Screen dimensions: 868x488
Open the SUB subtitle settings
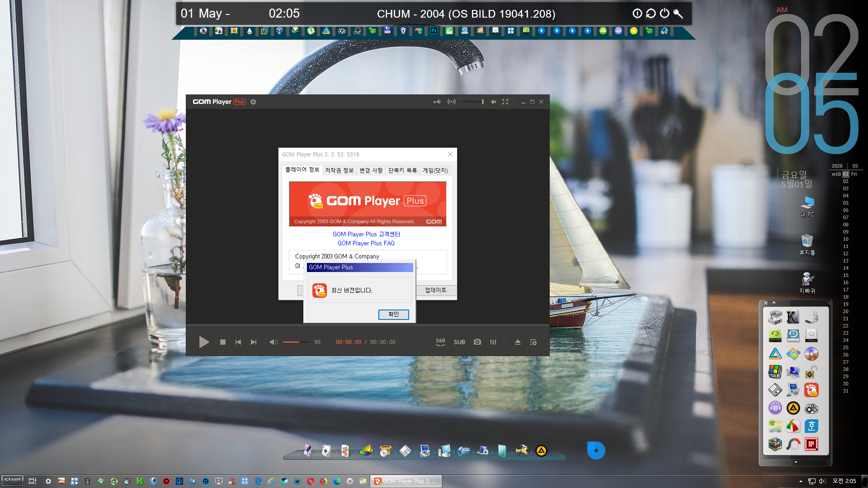pyautogui.click(x=459, y=342)
